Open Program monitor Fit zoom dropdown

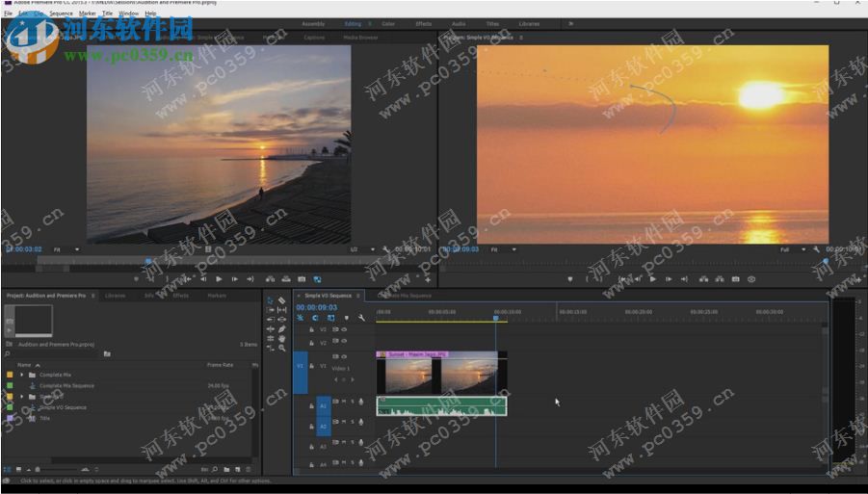pyautogui.click(x=504, y=249)
